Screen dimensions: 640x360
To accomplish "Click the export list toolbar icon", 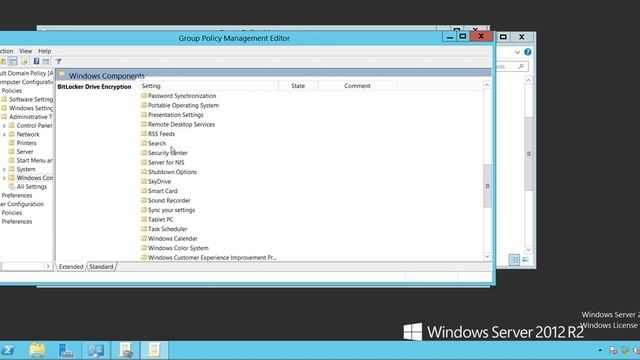I will pyautogui.click(x=24, y=61).
